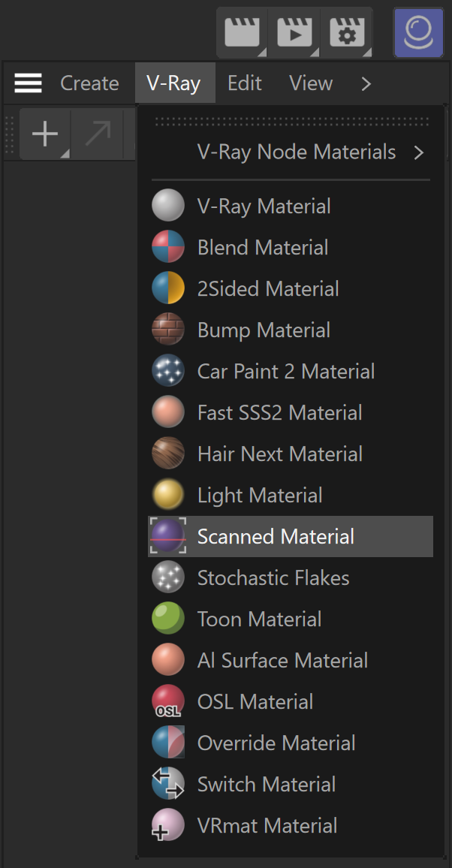Show more menus with the right chevron
This screenshot has width=452, height=868.
[366, 83]
